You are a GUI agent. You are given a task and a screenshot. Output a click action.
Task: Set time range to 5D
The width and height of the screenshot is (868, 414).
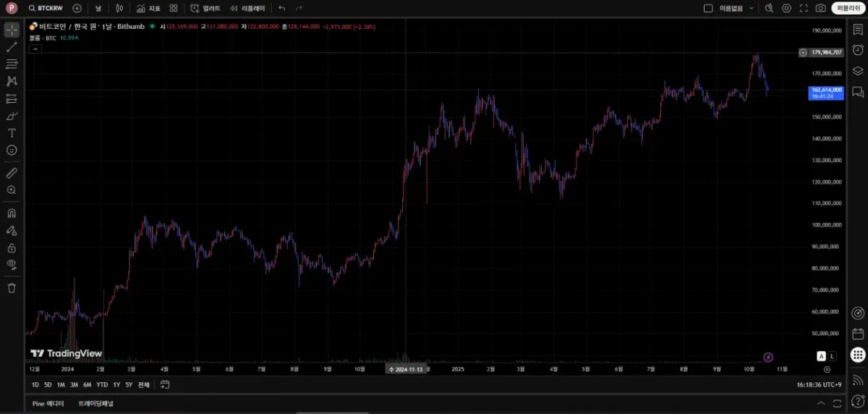pyautogui.click(x=48, y=384)
